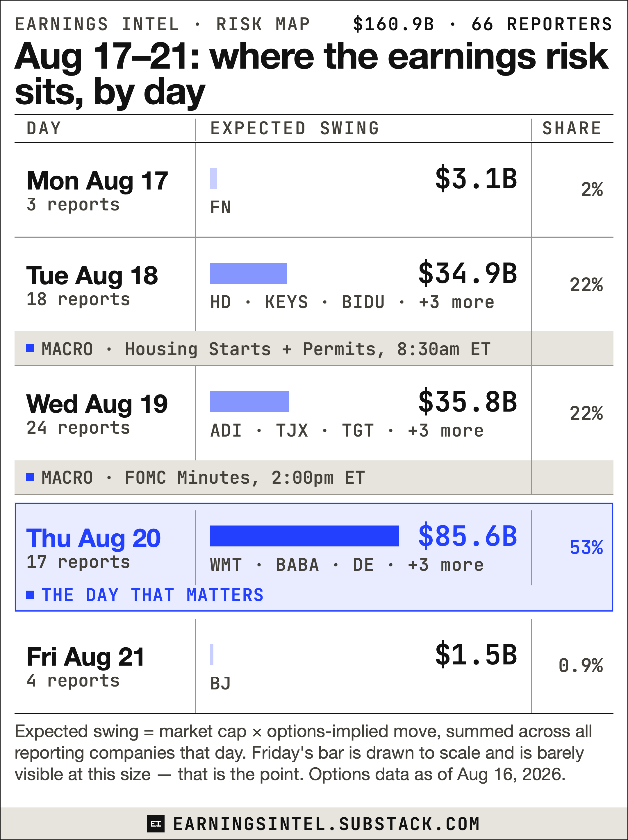Expand the '+3 more' tickers for Wednesday
Viewport: 628px width, 840px height.
pyautogui.click(x=446, y=431)
